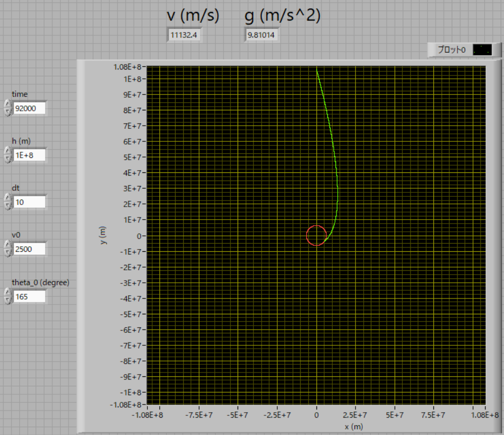Focus the v0 field showing 2500

click(29, 250)
